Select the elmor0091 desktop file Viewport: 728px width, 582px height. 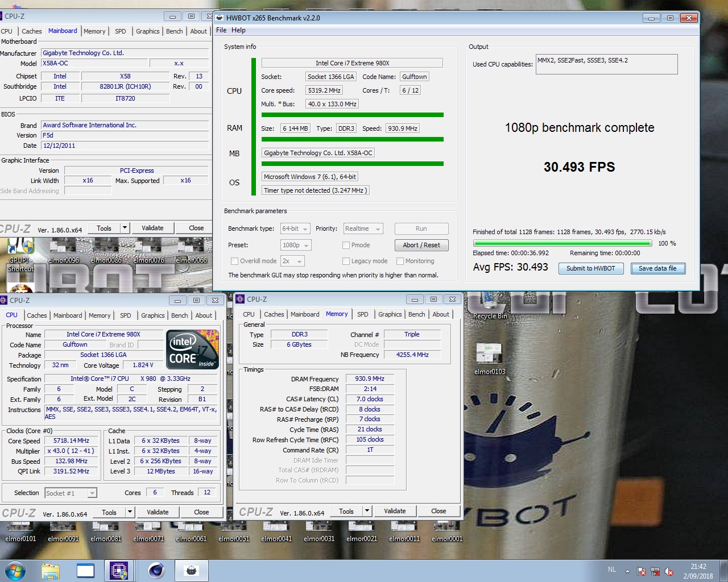point(63,531)
